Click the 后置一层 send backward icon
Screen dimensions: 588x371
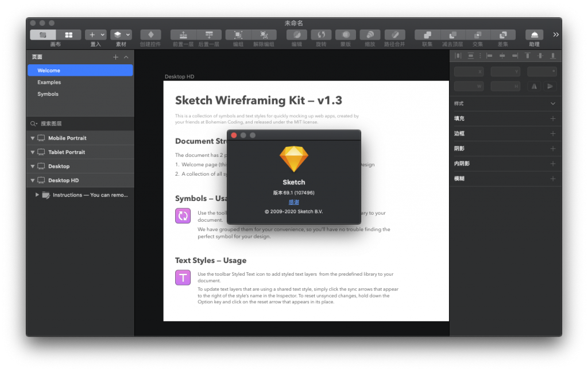209,35
